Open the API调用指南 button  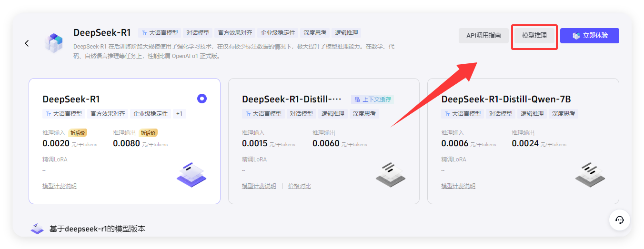[483, 36]
